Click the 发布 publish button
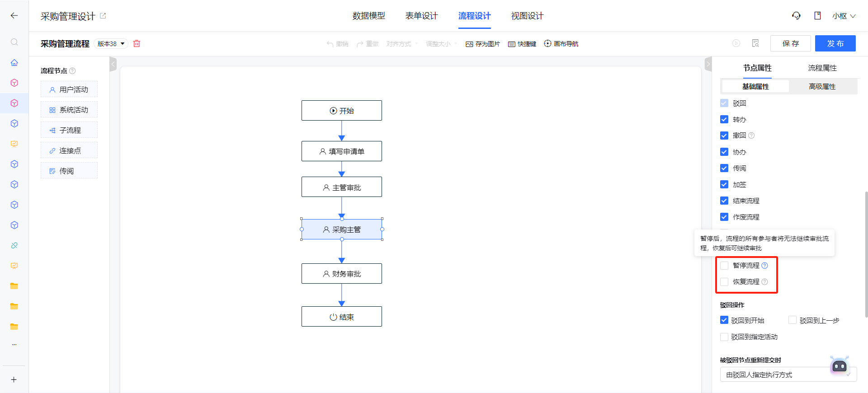This screenshot has width=868, height=393. 835,43
